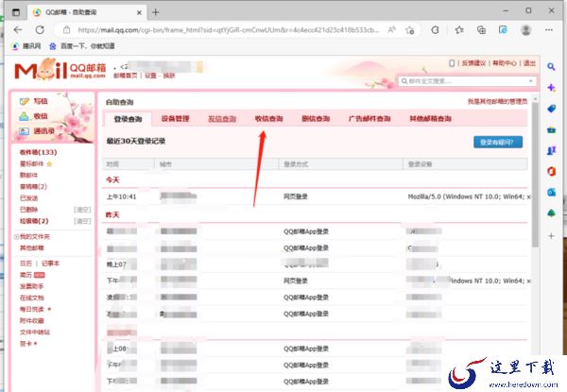Click the page vertical scrollbar thumb
Viewport: 567px width, 392px height.
click(x=535, y=175)
